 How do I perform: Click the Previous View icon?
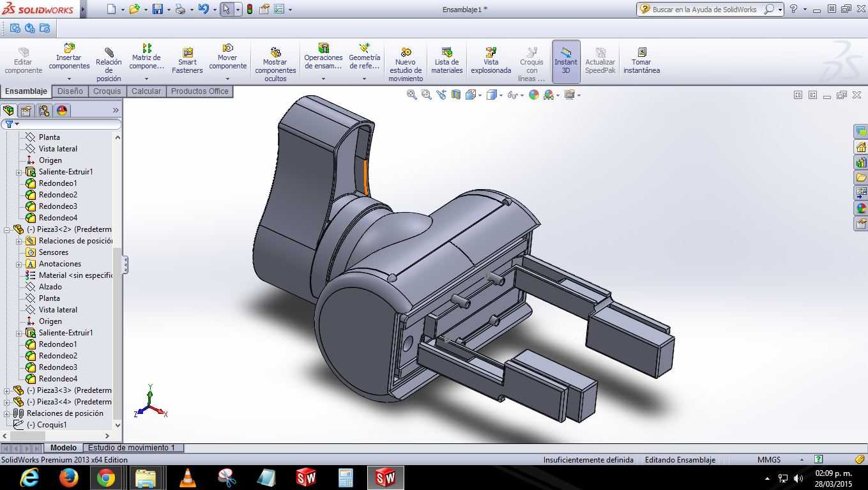point(441,95)
